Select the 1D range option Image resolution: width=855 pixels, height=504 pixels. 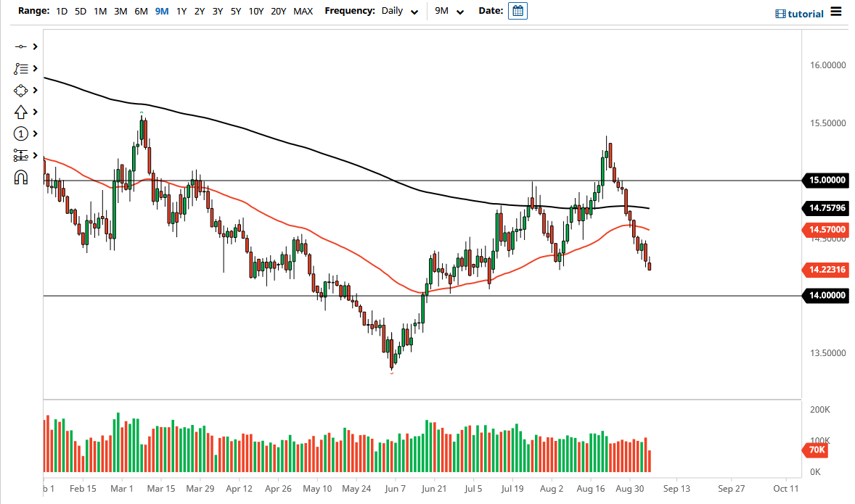click(x=62, y=12)
